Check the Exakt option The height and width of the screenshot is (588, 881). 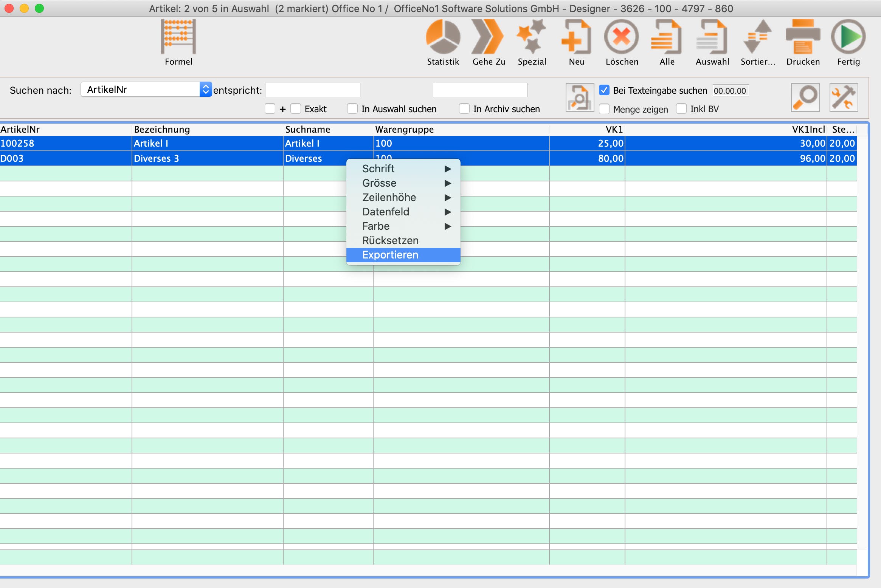point(296,109)
